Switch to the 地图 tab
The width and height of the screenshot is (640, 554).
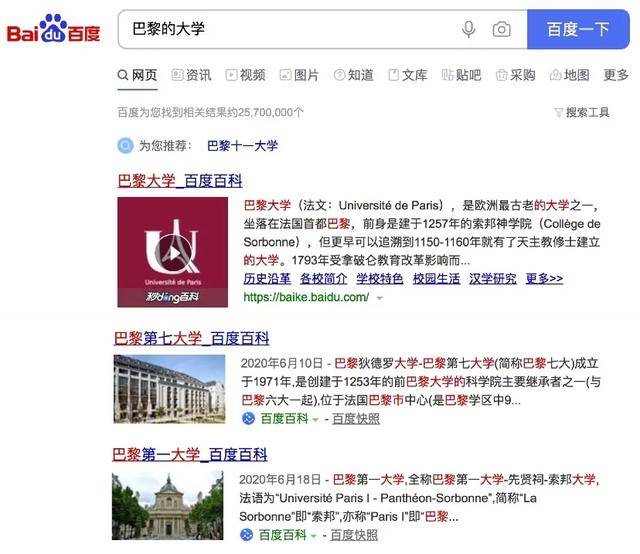tap(570, 75)
